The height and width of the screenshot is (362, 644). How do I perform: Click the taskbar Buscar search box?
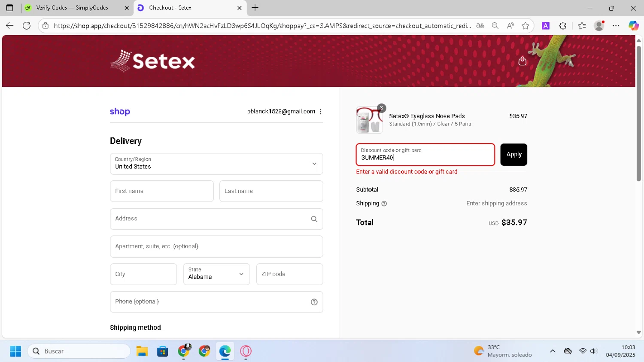point(79,351)
